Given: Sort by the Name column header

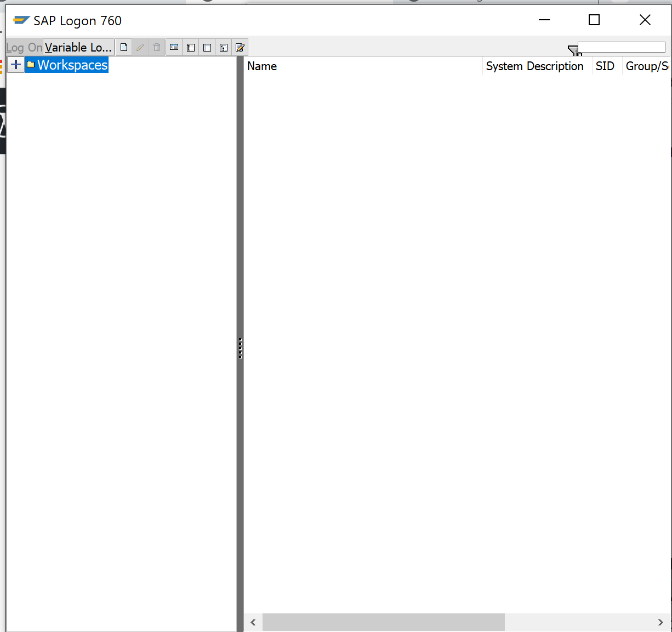Looking at the screenshot, I should coord(262,66).
